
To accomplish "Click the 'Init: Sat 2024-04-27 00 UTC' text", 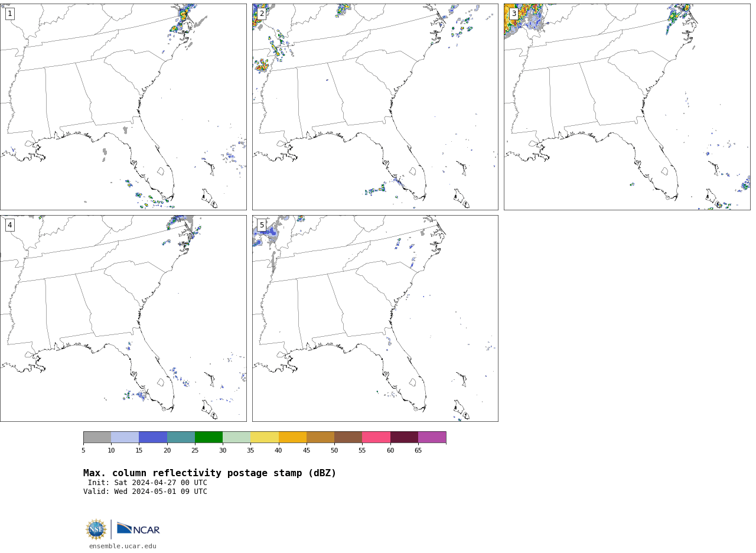I will click(148, 483).
